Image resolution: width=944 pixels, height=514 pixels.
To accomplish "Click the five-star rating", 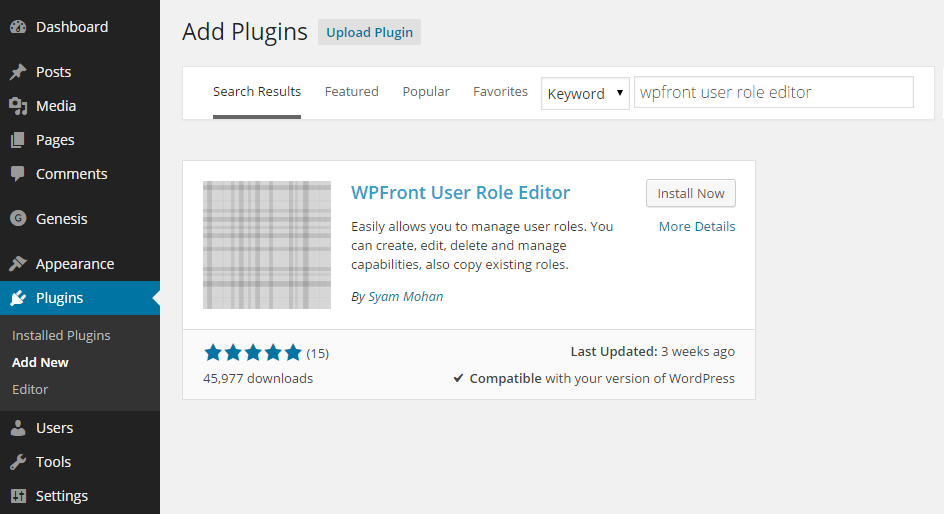I will pos(253,353).
